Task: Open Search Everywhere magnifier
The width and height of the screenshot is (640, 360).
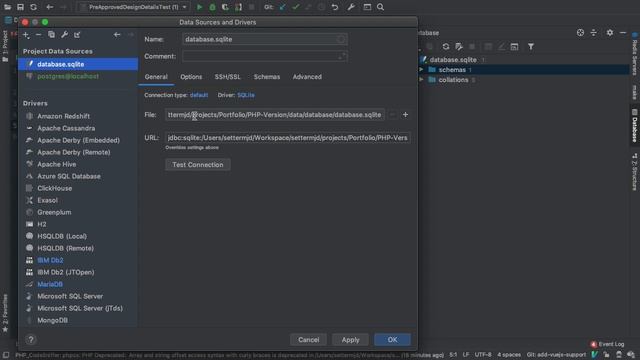Action: coord(380,7)
